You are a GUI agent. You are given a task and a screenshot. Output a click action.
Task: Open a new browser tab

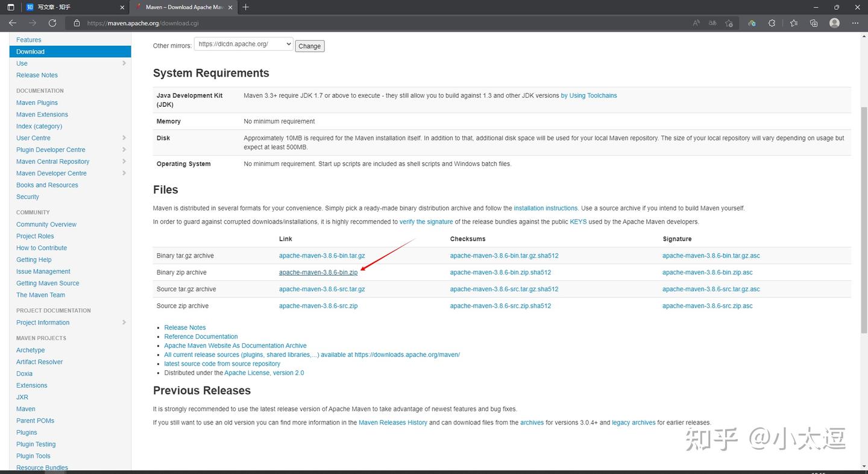(x=245, y=7)
